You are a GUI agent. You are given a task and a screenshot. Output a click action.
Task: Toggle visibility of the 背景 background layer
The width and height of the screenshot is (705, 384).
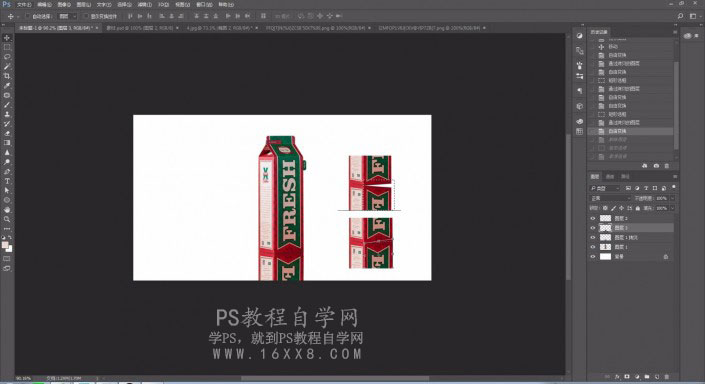pyautogui.click(x=593, y=256)
